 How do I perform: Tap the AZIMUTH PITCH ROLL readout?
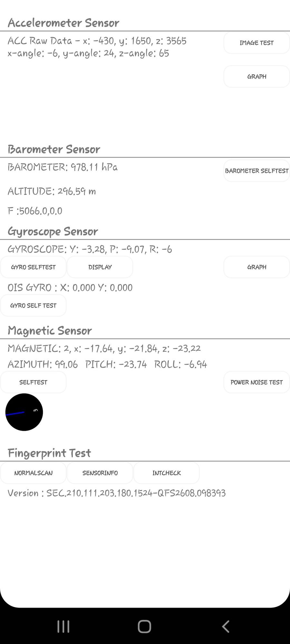[107, 365]
